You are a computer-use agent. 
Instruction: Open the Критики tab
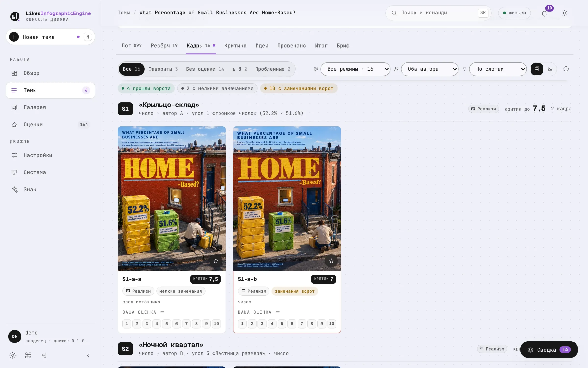[x=235, y=46]
